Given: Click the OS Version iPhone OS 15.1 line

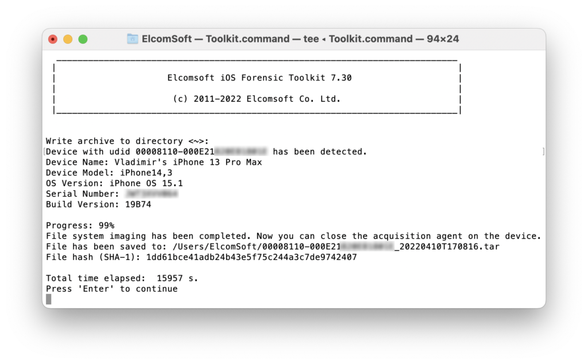Looking at the screenshot, I should pyautogui.click(x=115, y=183).
